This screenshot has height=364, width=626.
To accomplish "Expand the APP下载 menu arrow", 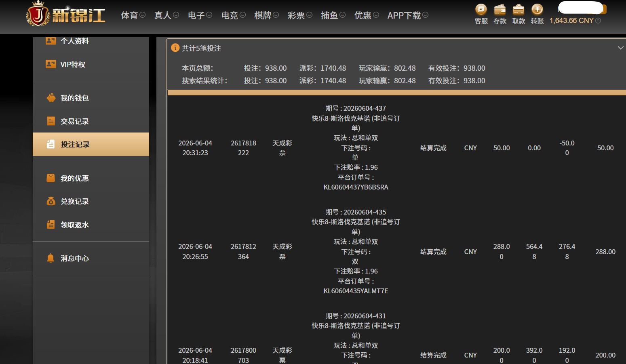I will tap(425, 15).
